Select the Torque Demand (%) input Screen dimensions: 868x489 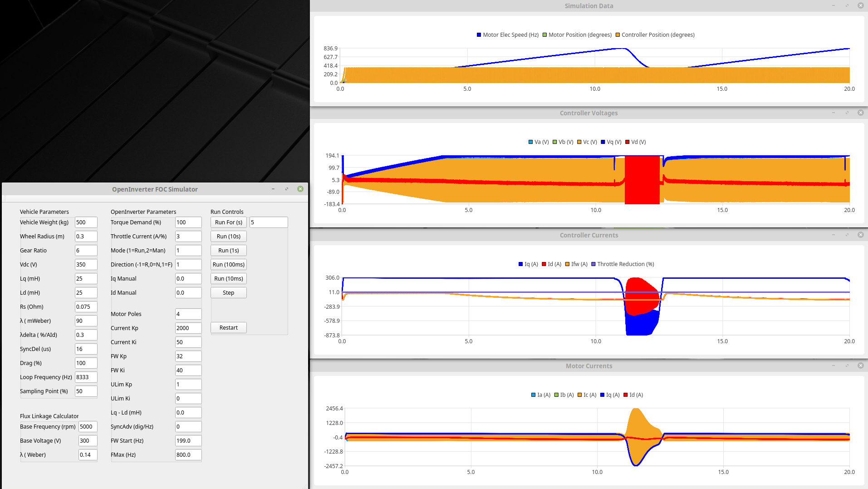pyautogui.click(x=188, y=222)
